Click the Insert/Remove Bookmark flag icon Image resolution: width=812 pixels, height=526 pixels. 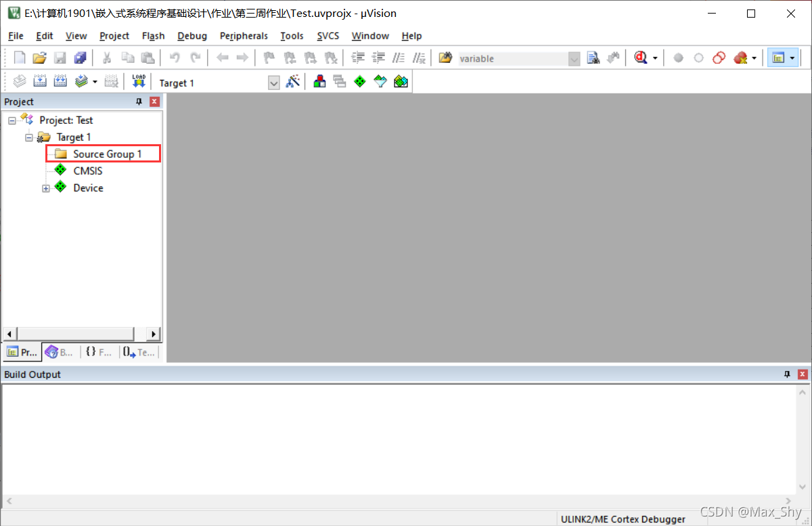[x=269, y=58]
